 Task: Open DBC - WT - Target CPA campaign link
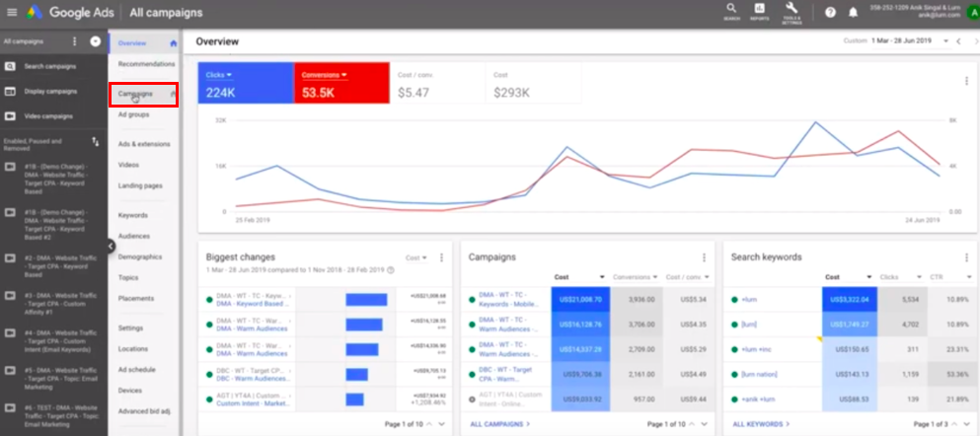505,374
